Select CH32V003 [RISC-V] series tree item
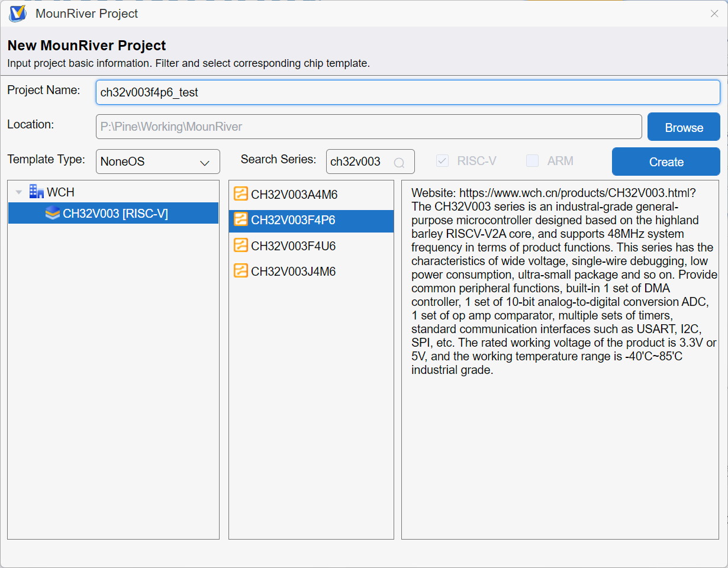 tap(113, 213)
